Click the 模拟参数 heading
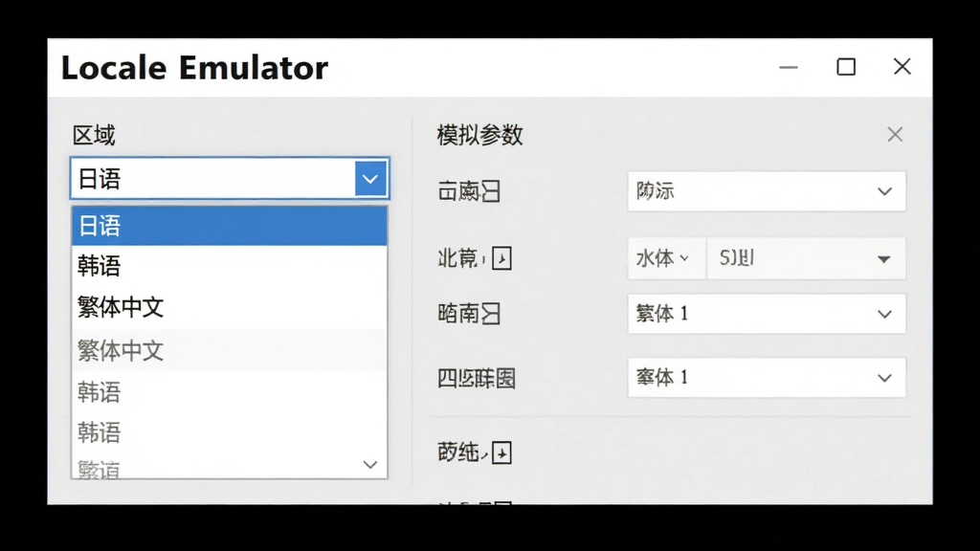This screenshot has height=551, width=980. pos(479,135)
